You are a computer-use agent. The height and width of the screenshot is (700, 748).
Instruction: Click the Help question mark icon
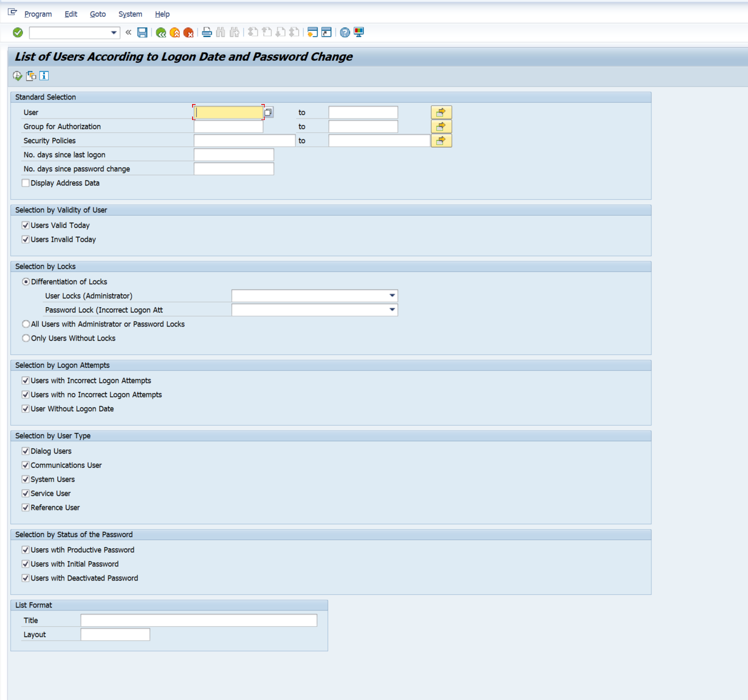click(344, 33)
